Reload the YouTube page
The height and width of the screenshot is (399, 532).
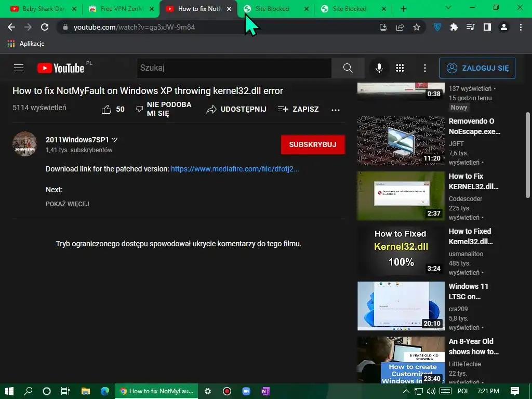(45, 27)
